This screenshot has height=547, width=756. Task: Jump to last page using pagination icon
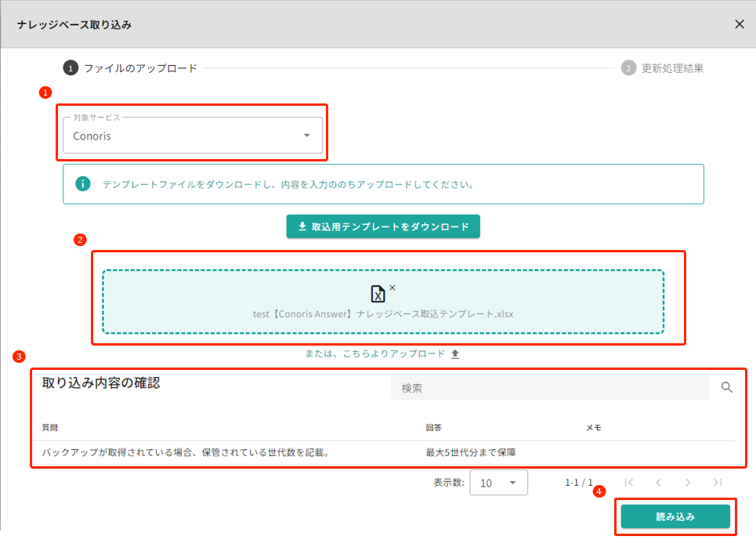(x=717, y=482)
